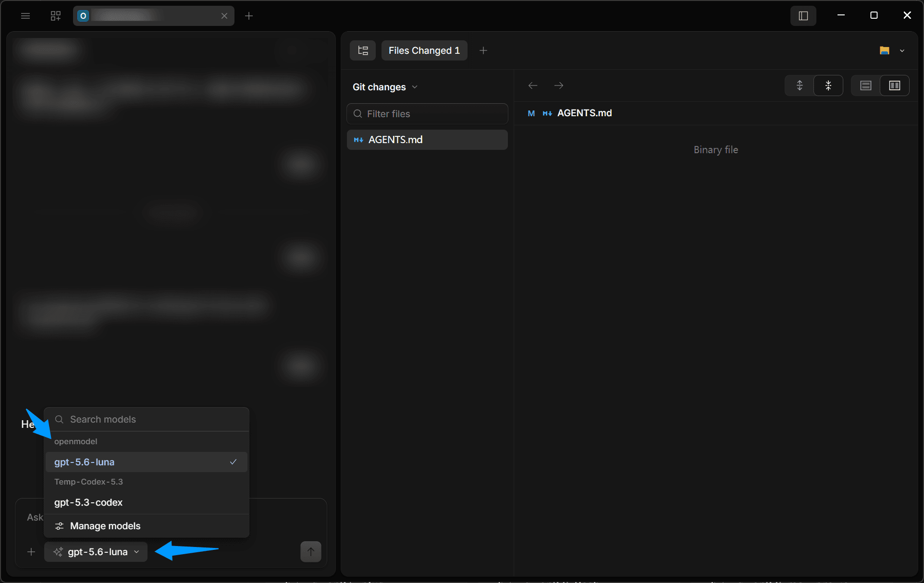Image resolution: width=924 pixels, height=583 pixels.
Task: Select AGENTS.md in the file list
Action: (x=427, y=140)
